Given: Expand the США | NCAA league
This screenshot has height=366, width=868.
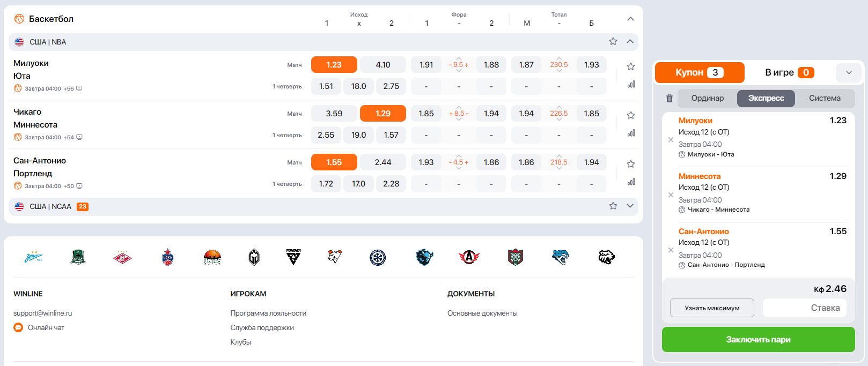Looking at the screenshot, I should point(630,206).
